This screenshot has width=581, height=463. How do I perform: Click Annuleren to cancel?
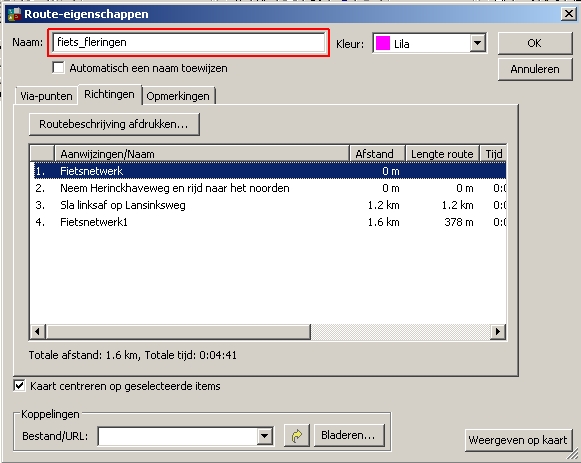(535, 69)
